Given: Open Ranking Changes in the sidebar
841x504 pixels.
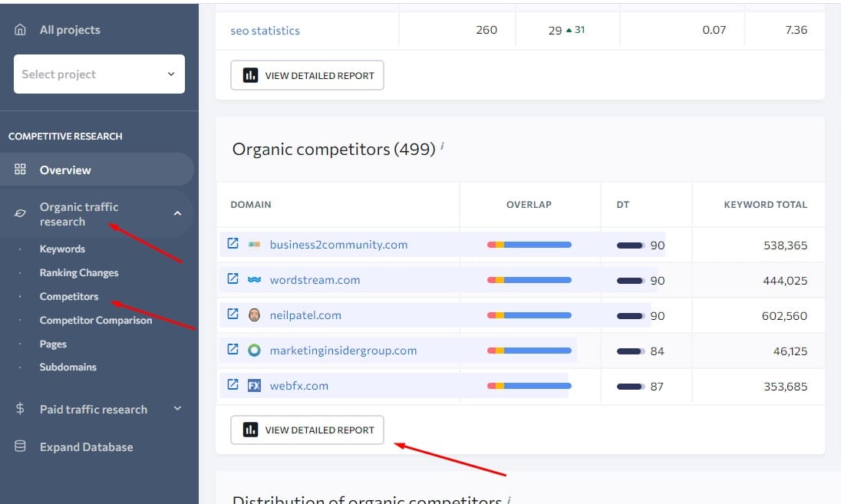Looking at the screenshot, I should pyautogui.click(x=79, y=272).
